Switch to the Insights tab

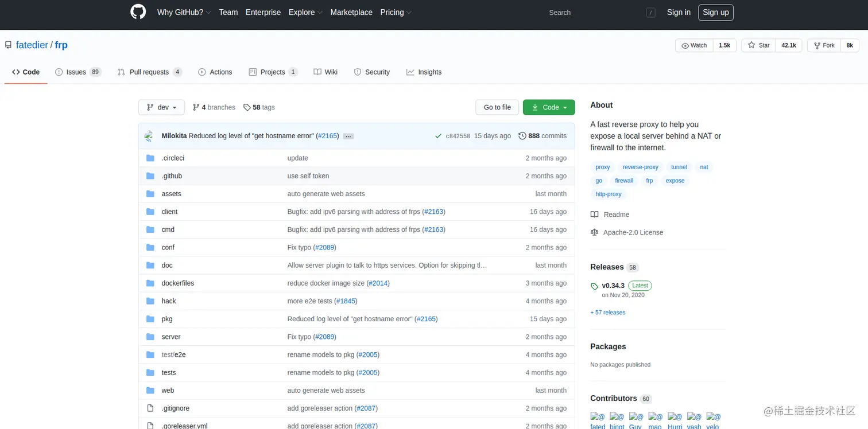point(424,72)
